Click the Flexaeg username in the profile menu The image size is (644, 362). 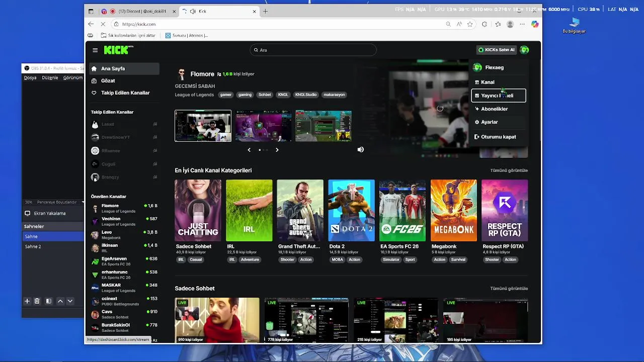(494, 67)
